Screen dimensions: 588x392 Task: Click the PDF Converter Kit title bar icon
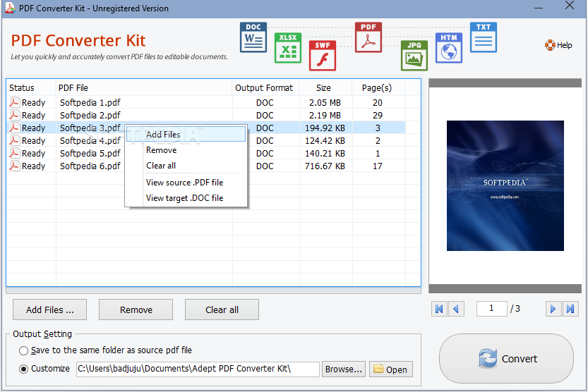pyautogui.click(x=10, y=8)
